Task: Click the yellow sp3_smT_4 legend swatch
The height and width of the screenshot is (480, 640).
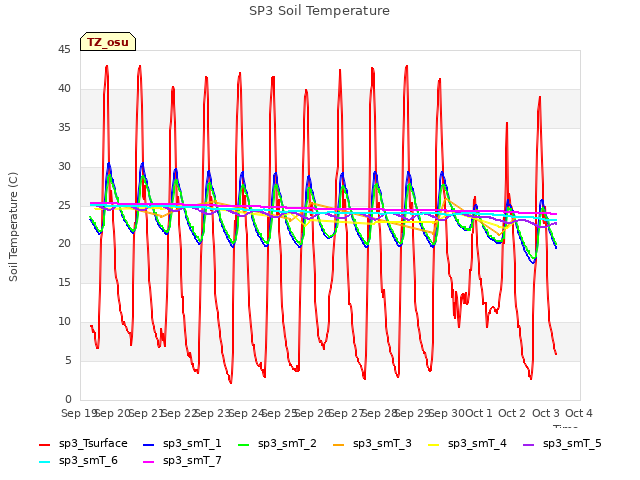Action: (433, 444)
